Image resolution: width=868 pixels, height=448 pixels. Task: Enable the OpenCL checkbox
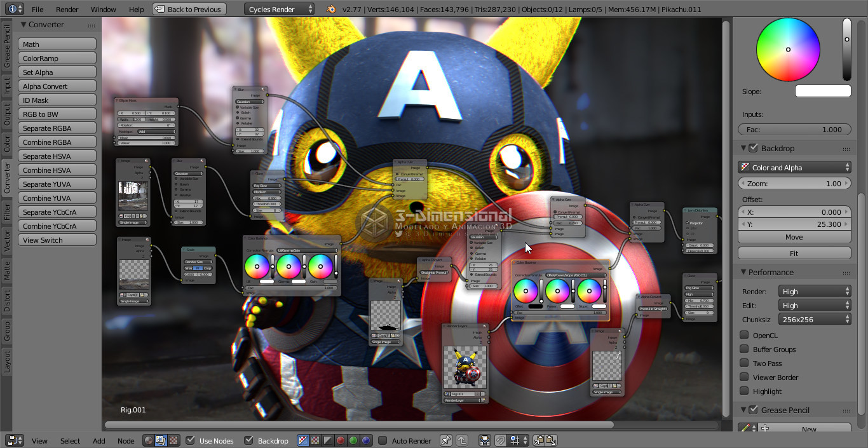(744, 335)
